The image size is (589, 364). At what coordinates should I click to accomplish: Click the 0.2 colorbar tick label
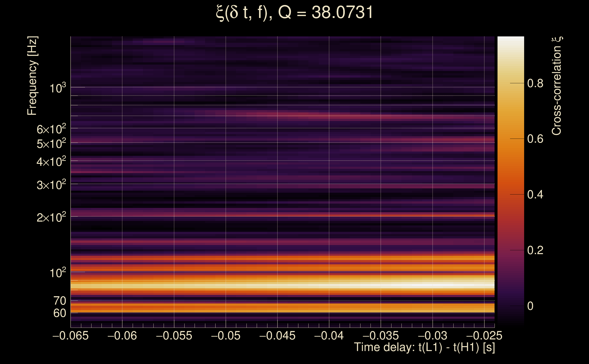(535, 250)
